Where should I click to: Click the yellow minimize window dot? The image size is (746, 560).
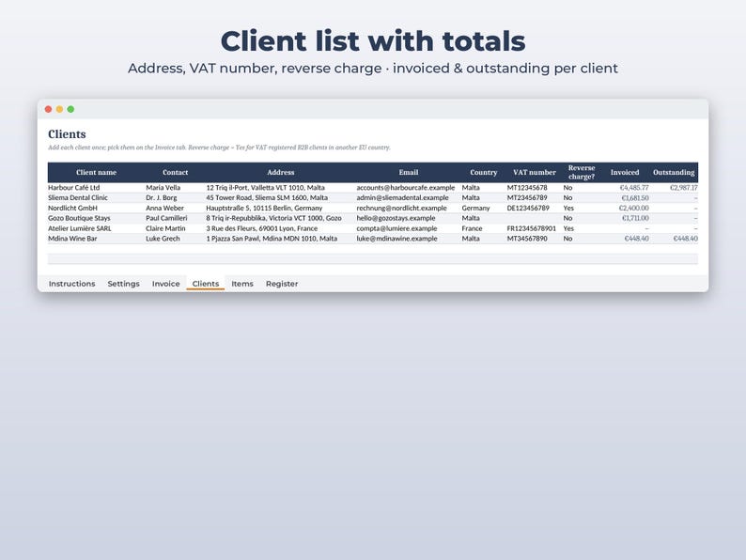point(59,109)
